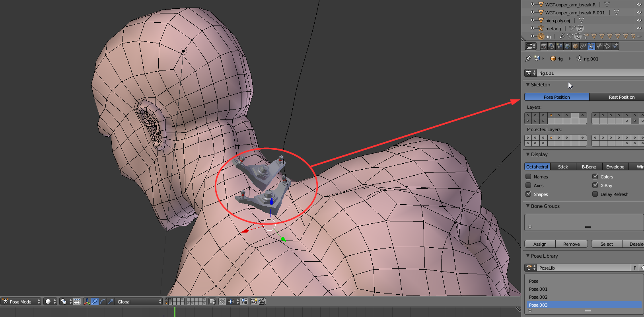The image size is (644, 317).
Task: Select rig object in the outliner
Action: click(x=548, y=37)
